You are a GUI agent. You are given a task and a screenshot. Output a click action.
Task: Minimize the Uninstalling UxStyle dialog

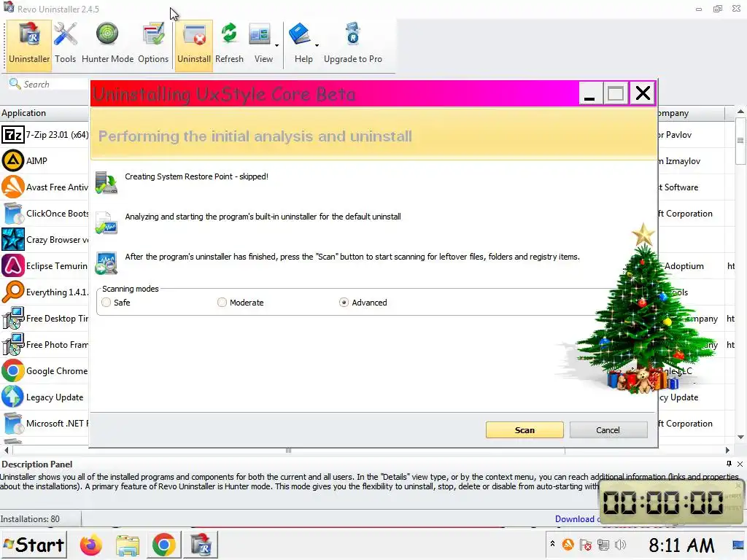[x=589, y=93]
